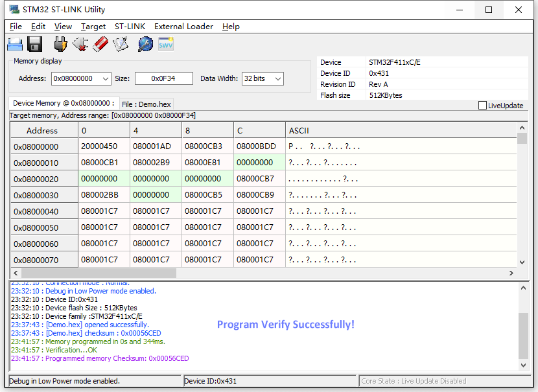The image size is (538, 392).
Task: Click the Program and Verify toolbar icon
Action: tap(121, 44)
